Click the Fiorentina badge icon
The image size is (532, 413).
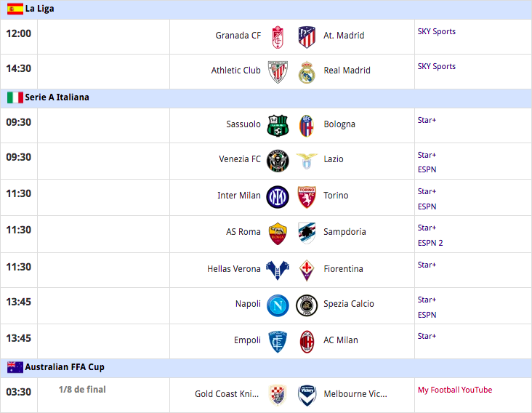(x=307, y=270)
